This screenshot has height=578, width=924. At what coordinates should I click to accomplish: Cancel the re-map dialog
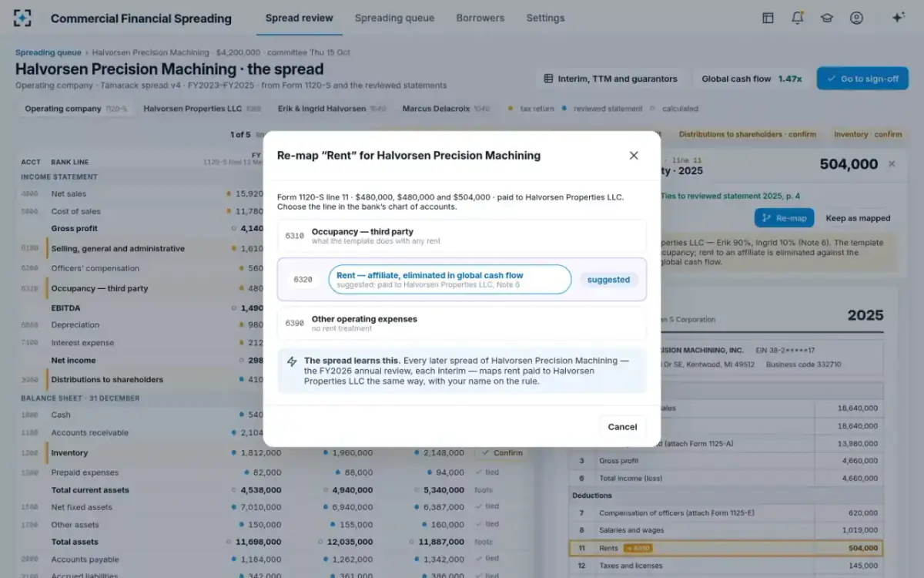622,427
